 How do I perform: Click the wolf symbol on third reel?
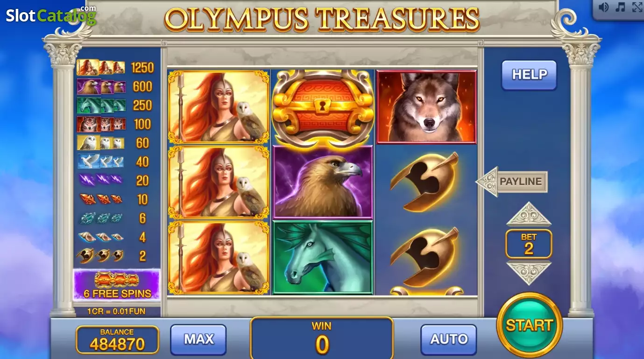pyautogui.click(x=426, y=107)
